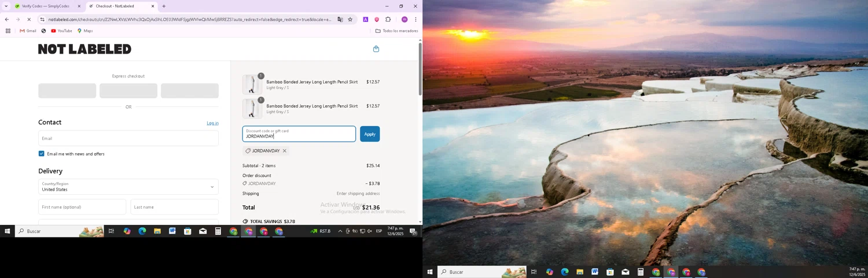Open Task View in left taskbar
Viewport: 868px width, 278px height.
point(111,231)
